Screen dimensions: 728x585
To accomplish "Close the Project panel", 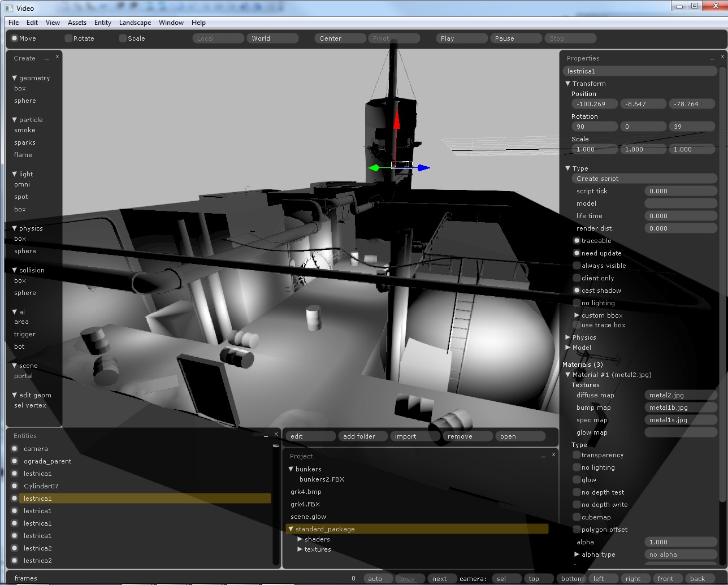I will (x=553, y=454).
